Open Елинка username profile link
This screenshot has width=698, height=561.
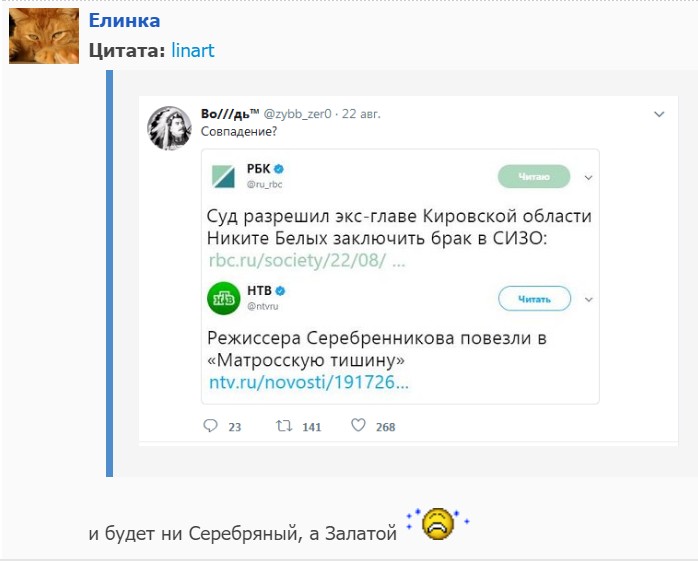coord(124,21)
